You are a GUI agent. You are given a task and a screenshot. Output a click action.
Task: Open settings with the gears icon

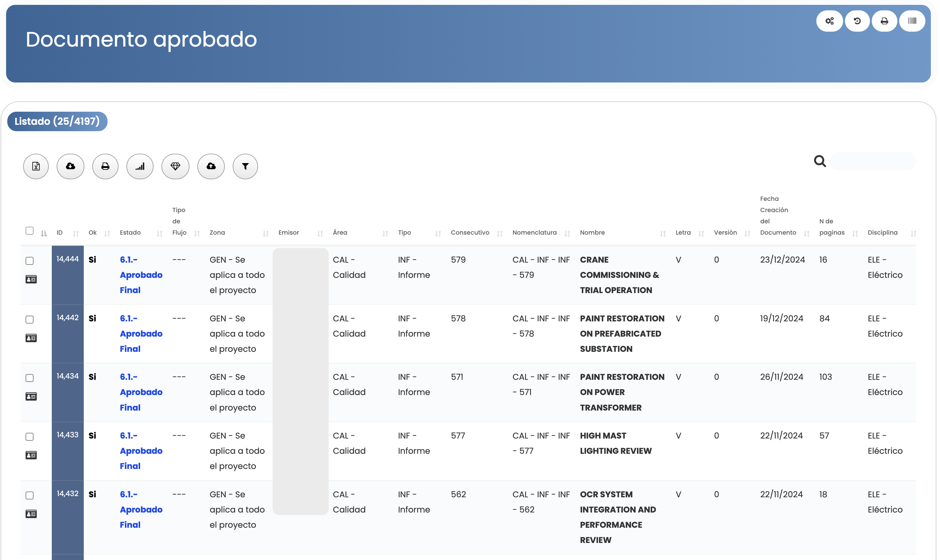(829, 21)
